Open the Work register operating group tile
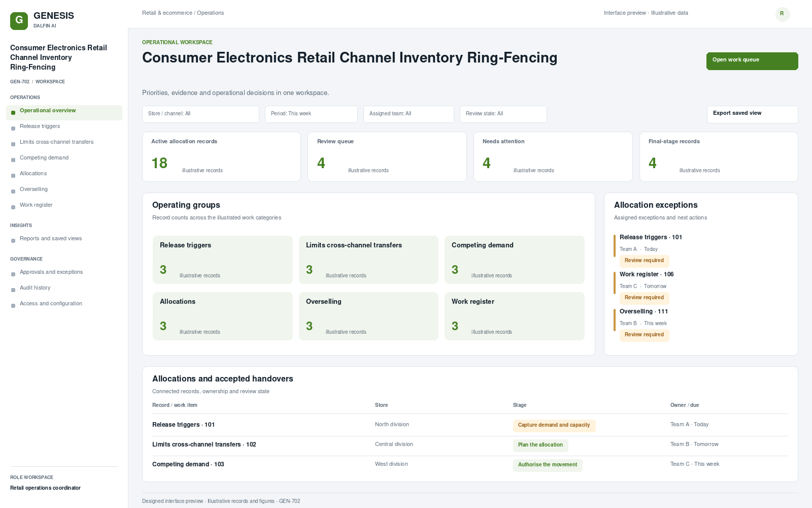 pyautogui.click(x=515, y=316)
